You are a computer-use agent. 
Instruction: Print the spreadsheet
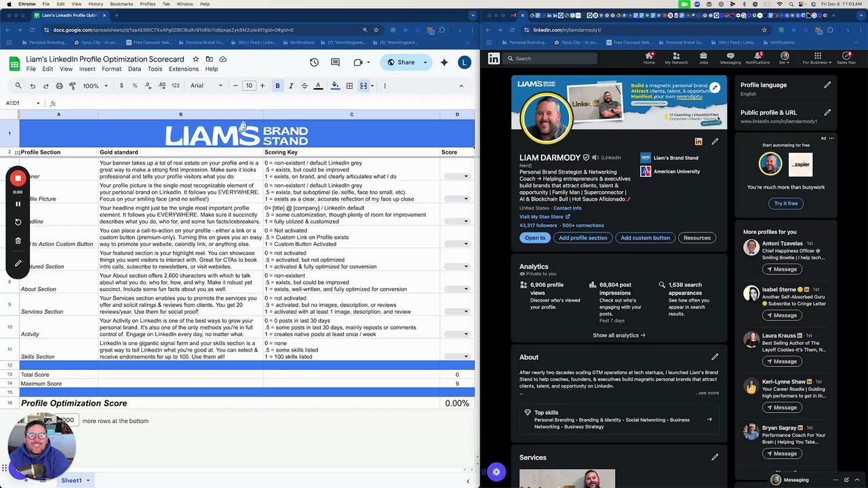pyautogui.click(x=59, y=86)
